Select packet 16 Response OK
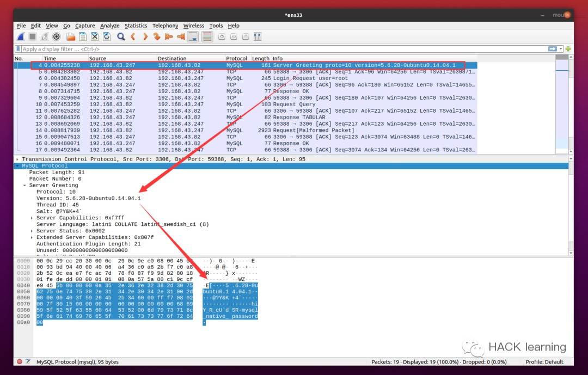The width and height of the screenshot is (588, 375). pyautogui.click(x=246, y=144)
